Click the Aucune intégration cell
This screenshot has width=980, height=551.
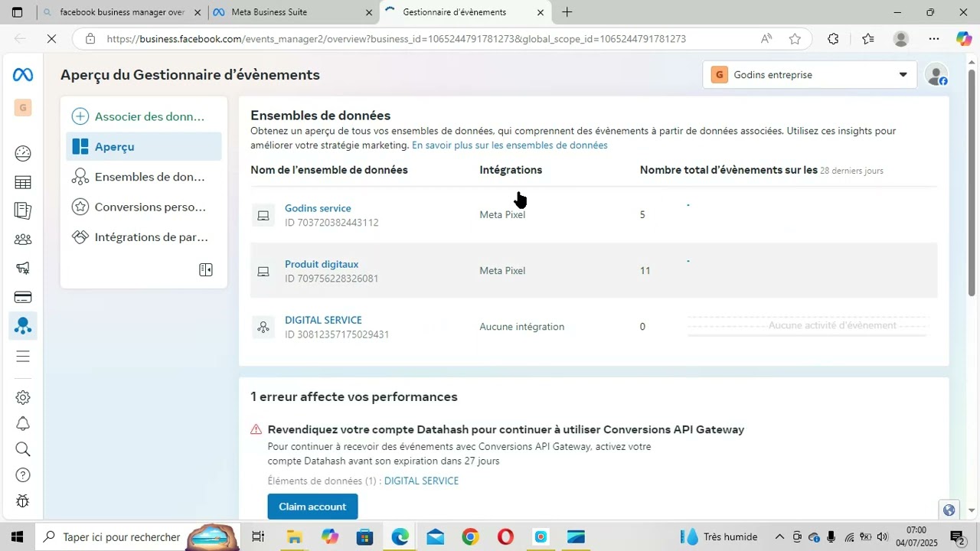(522, 327)
